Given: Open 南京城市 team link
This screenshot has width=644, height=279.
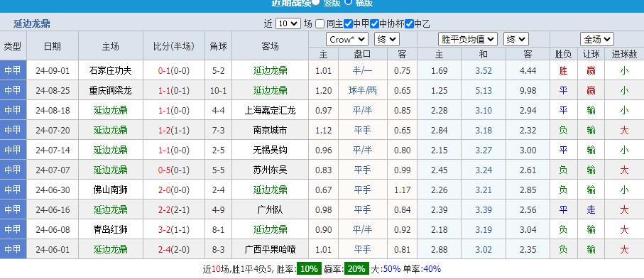Looking at the screenshot, I should click(x=270, y=130).
